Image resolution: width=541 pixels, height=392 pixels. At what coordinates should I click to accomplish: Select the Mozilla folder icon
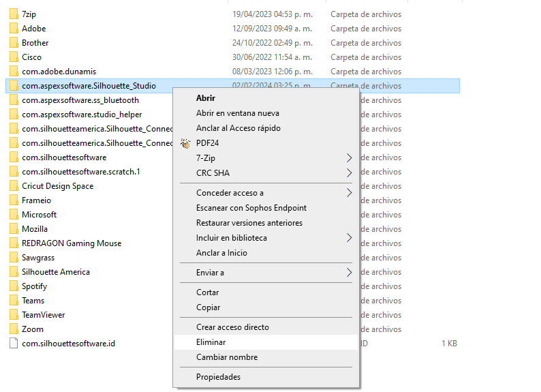tap(13, 229)
